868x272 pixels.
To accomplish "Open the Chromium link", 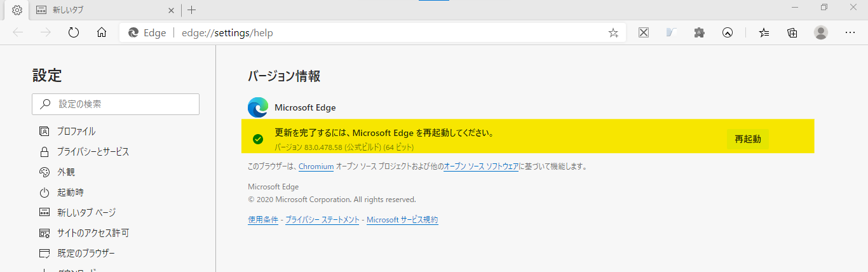I will click(x=316, y=167).
